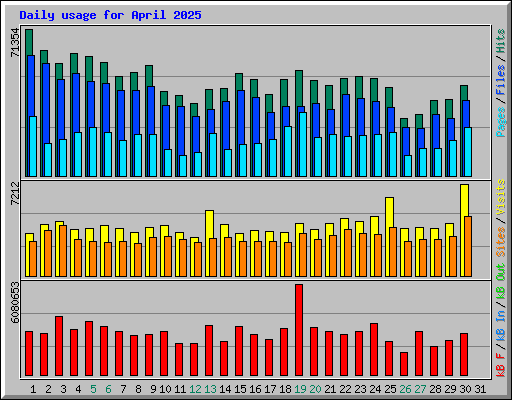This screenshot has width=512, height=400.
Task: Click the 'Hits' legend label
Action: (501, 41)
